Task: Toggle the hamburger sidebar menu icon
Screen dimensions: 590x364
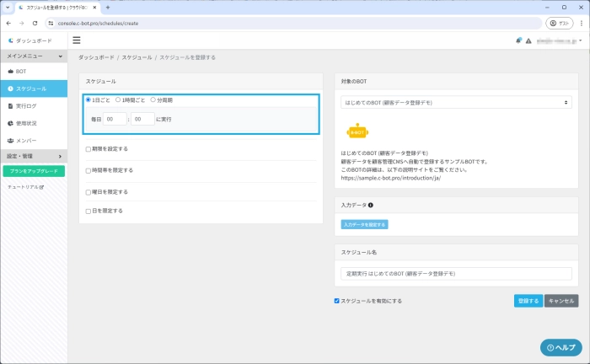Action: [77, 40]
